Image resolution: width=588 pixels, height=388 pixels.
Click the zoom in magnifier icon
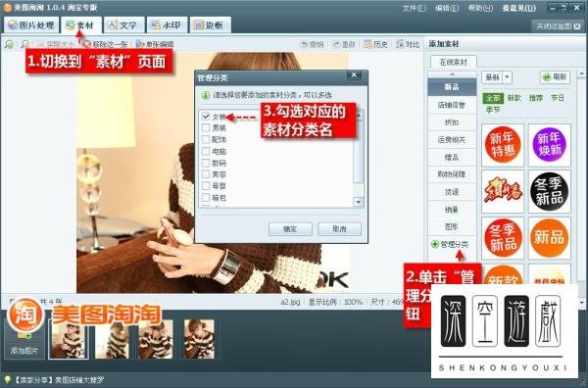tap(9, 44)
